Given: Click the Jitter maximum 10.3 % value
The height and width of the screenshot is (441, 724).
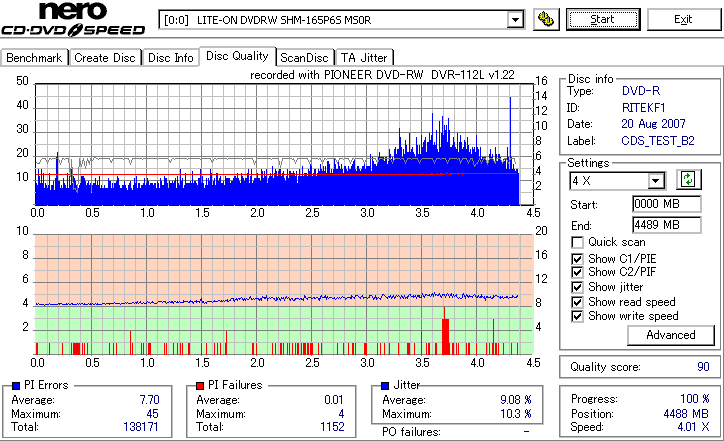Looking at the screenshot, I should 516,414.
